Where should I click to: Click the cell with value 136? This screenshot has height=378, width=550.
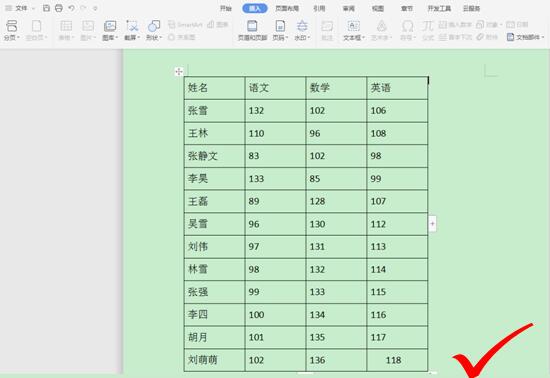point(336,360)
